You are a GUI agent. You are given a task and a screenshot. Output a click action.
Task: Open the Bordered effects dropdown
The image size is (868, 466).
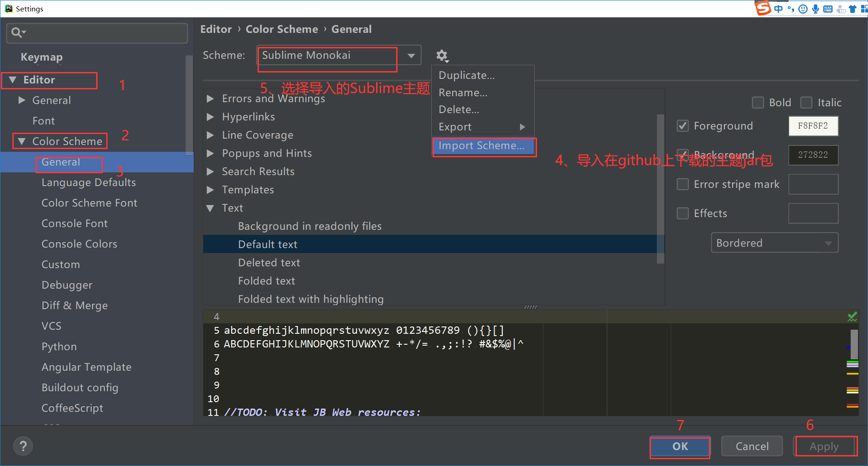pos(829,243)
